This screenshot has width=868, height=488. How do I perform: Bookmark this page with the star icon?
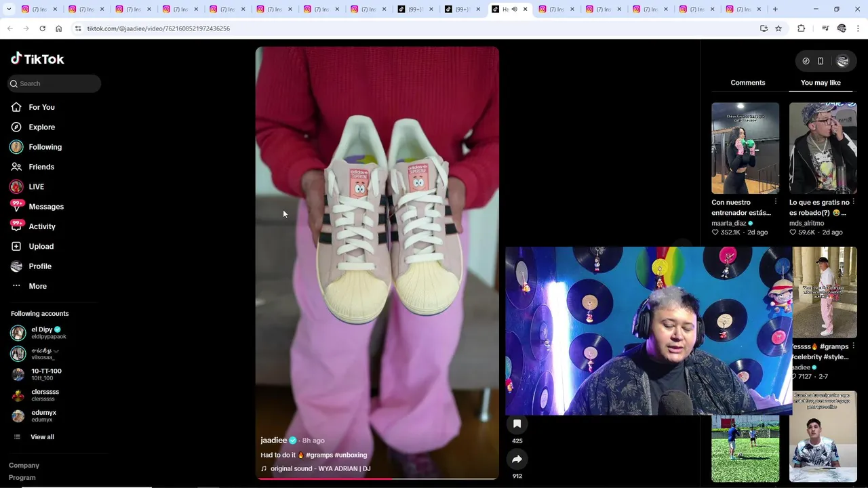click(778, 28)
